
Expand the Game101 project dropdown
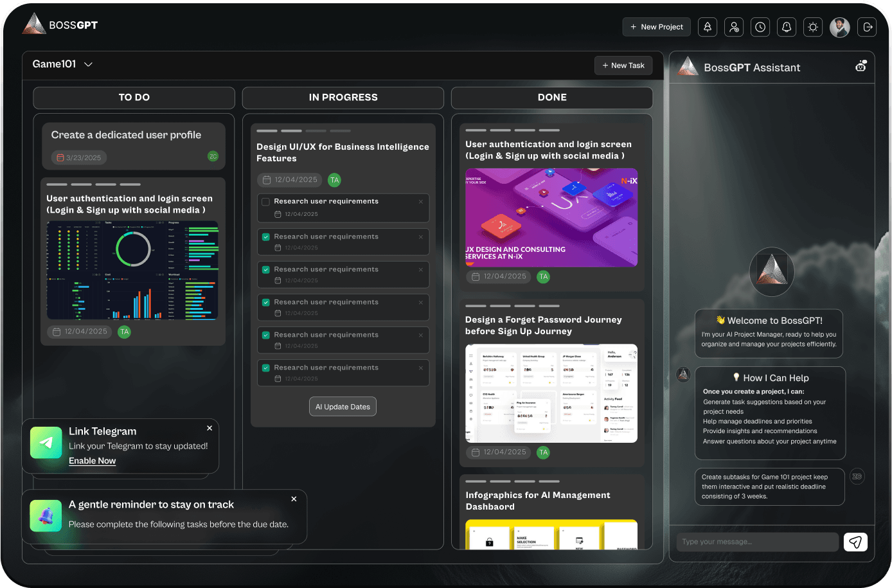point(89,64)
